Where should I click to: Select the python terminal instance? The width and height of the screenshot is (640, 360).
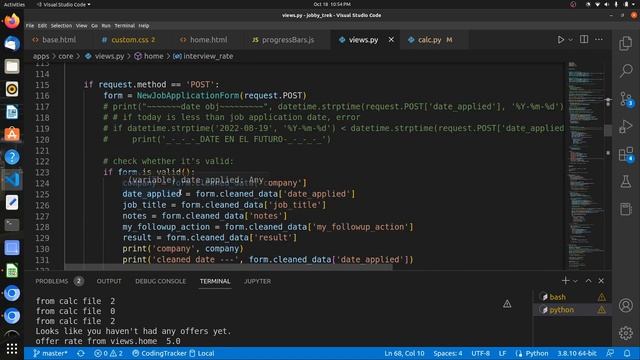[x=572, y=310]
